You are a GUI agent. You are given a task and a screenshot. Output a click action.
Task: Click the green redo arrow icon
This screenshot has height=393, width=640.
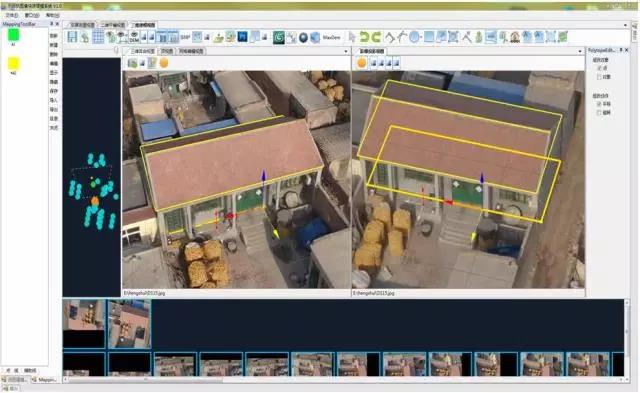376,37
